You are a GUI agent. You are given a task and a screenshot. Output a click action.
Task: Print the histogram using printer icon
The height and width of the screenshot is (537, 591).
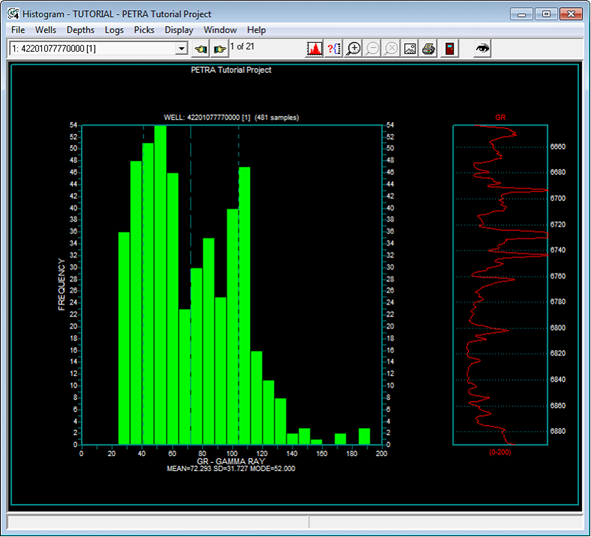click(x=429, y=49)
